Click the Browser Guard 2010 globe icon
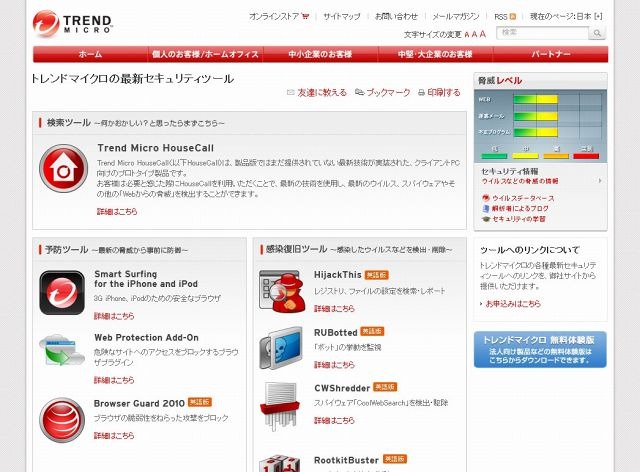This screenshot has width=640, height=472. tap(62, 420)
